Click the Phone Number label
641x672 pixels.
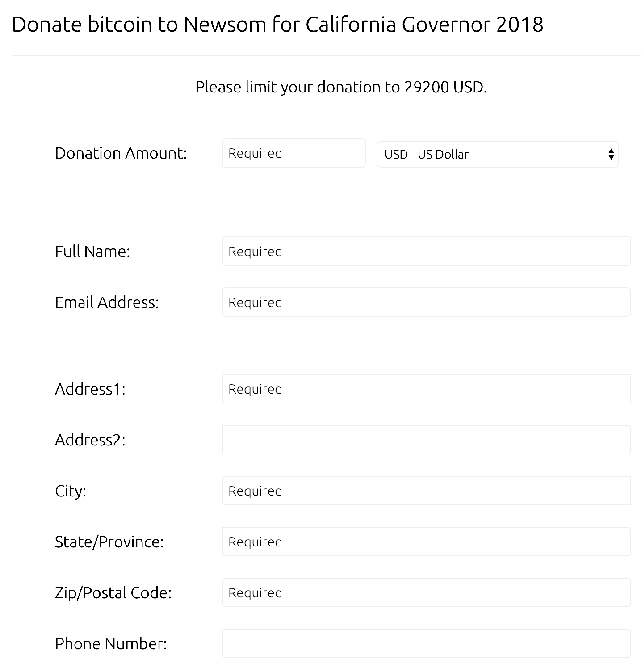click(x=111, y=644)
